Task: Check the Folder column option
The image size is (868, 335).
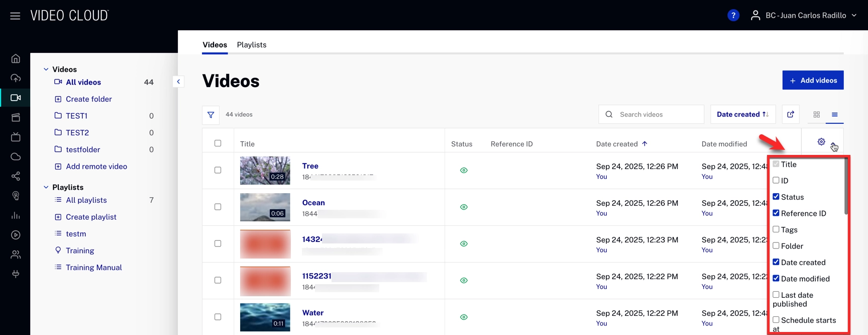Action: point(776,246)
